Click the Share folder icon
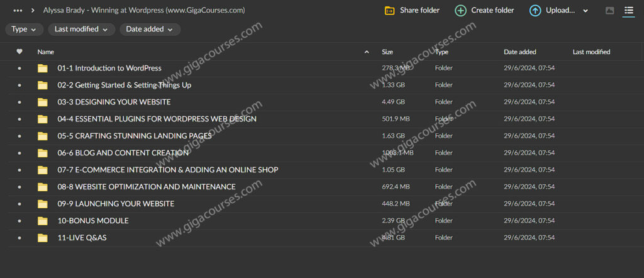644x278 pixels. 390,11
